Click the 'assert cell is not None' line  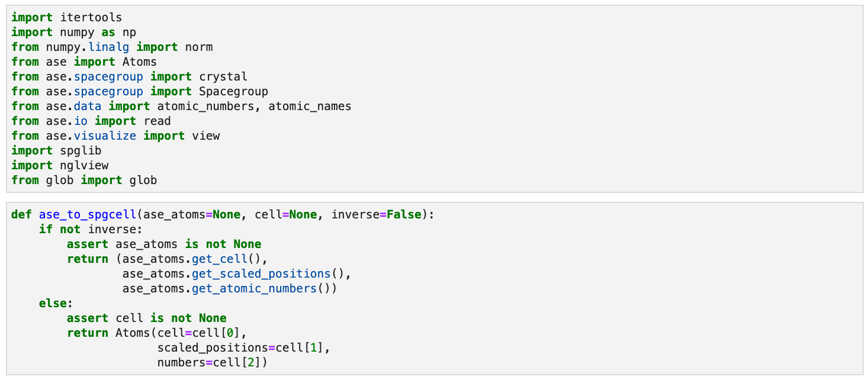[x=147, y=318]
